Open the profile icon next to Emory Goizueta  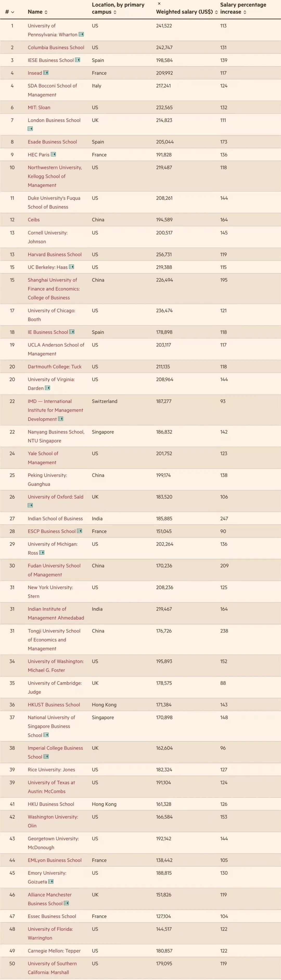pos(51,882)
